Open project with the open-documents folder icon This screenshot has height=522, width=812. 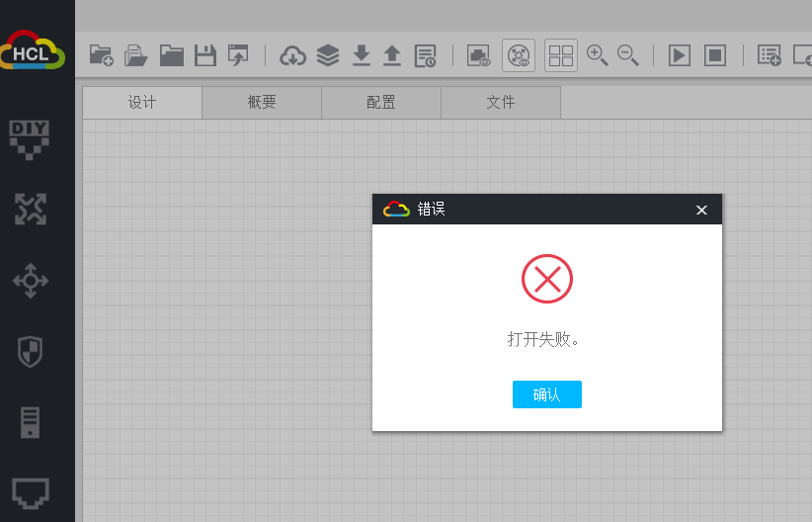(x=135, y=55)
